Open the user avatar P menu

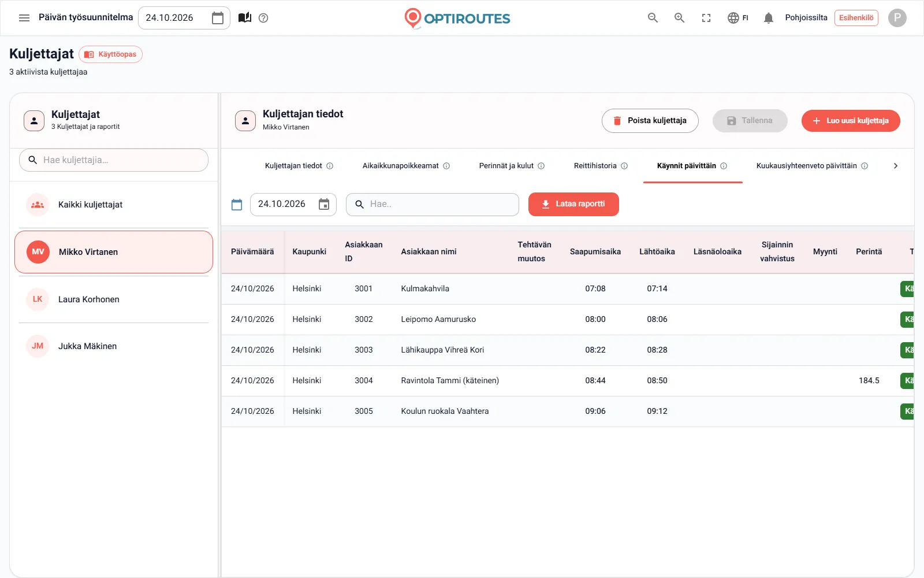click(x=897, y=18)
